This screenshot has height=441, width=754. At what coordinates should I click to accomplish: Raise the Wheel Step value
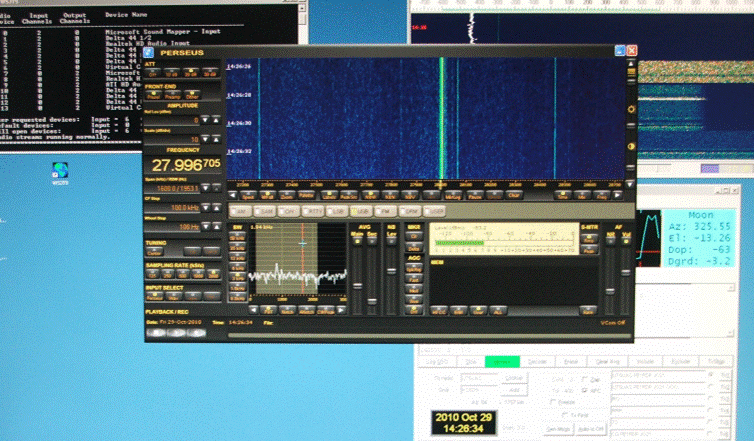(x=216, y=226)
